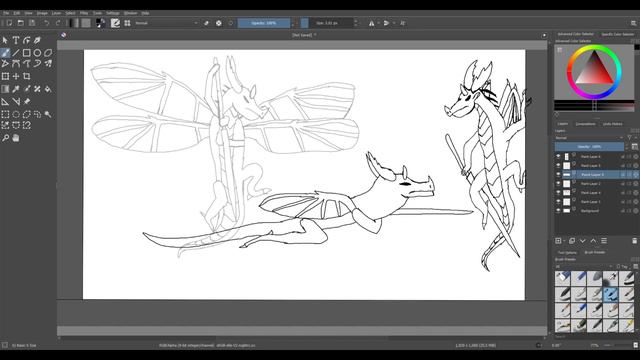Select the Fill bucket tool
This screenshot has width=640, height=360.
48,89
